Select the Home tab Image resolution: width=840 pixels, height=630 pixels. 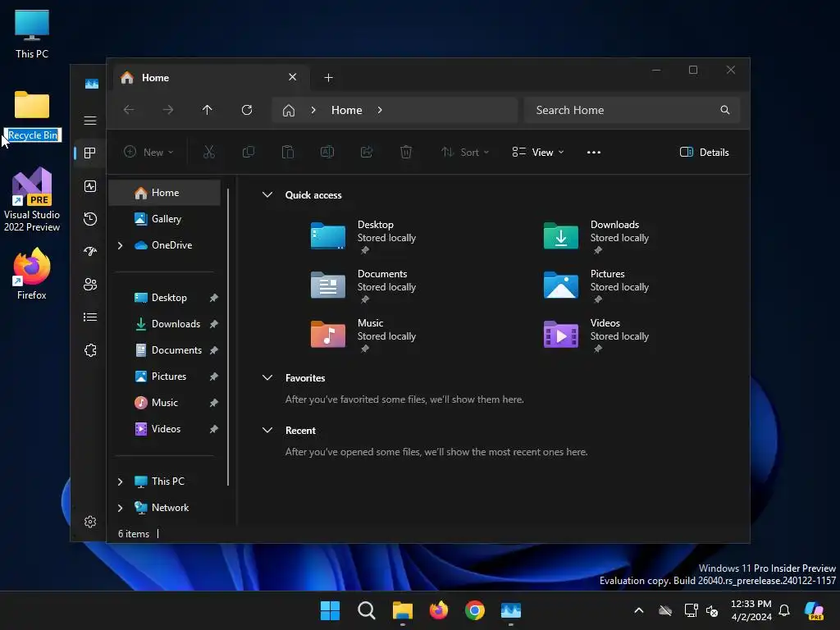click(211, 78)
